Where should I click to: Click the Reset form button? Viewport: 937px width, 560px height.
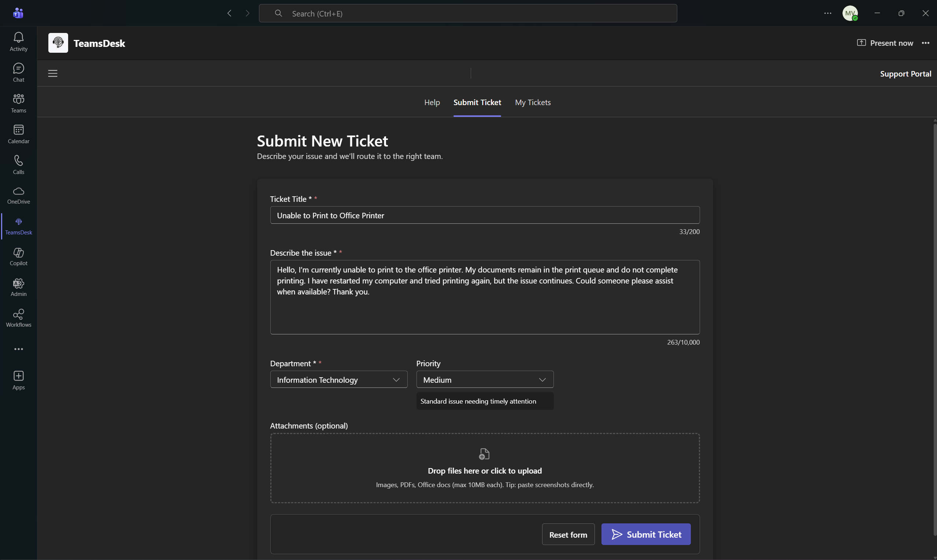pos(568,534)
